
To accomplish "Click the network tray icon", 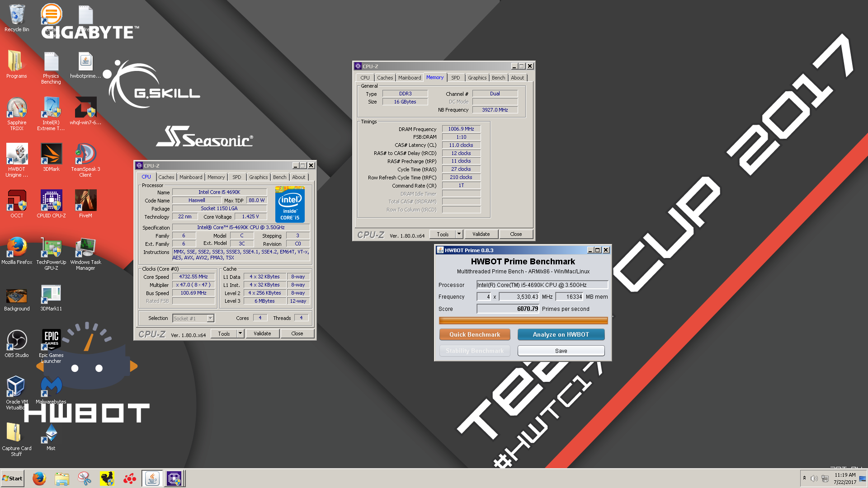I will pyautogui.click(x=825, y=479).
